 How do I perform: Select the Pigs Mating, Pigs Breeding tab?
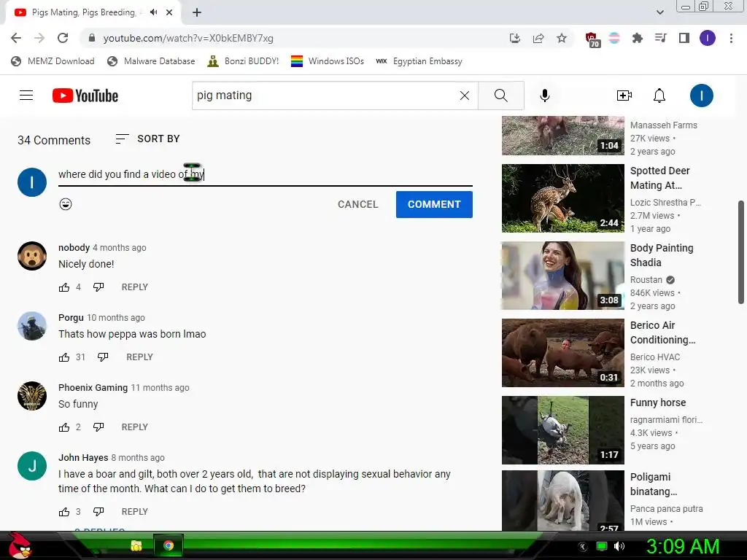click(x=84, y=12)
